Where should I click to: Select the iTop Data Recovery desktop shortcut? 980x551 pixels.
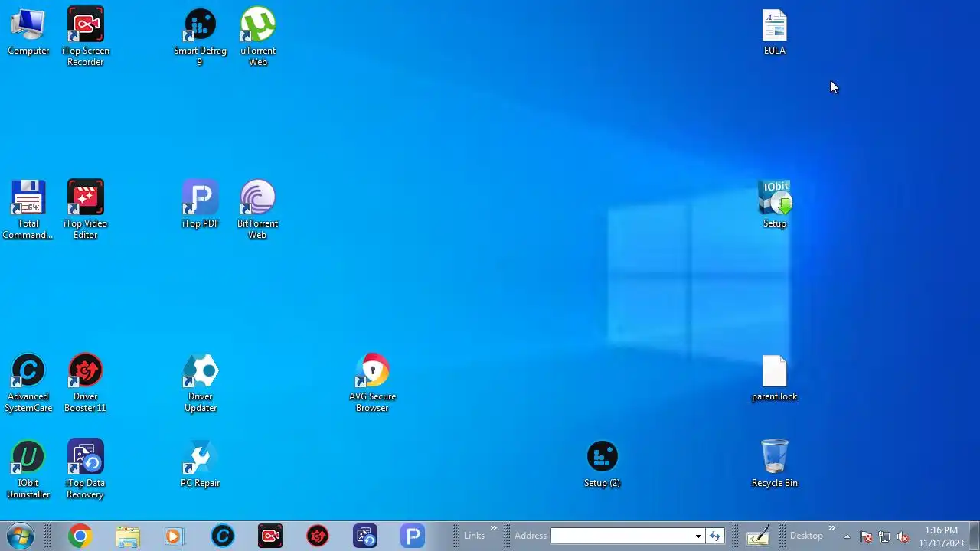tap(85, 469)
